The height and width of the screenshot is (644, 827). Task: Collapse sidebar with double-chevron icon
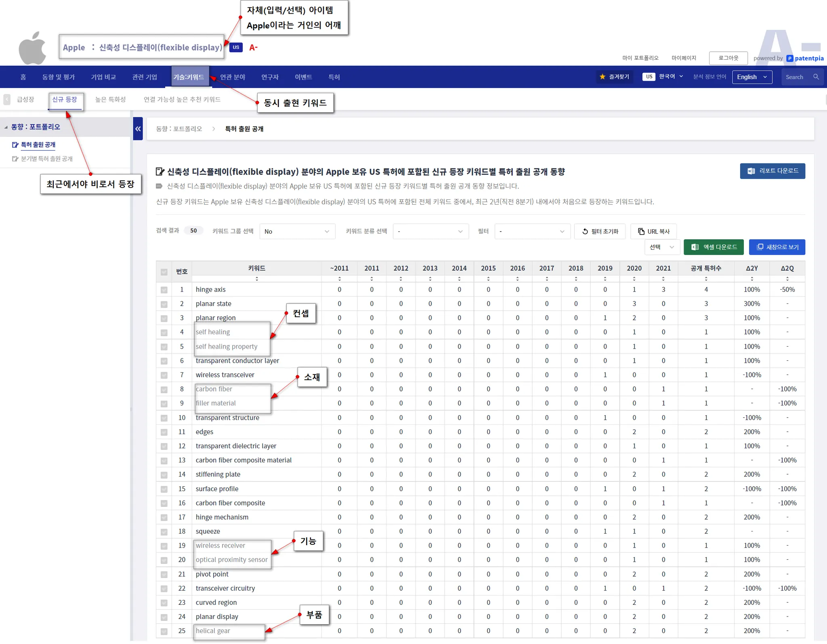[138, 129]
